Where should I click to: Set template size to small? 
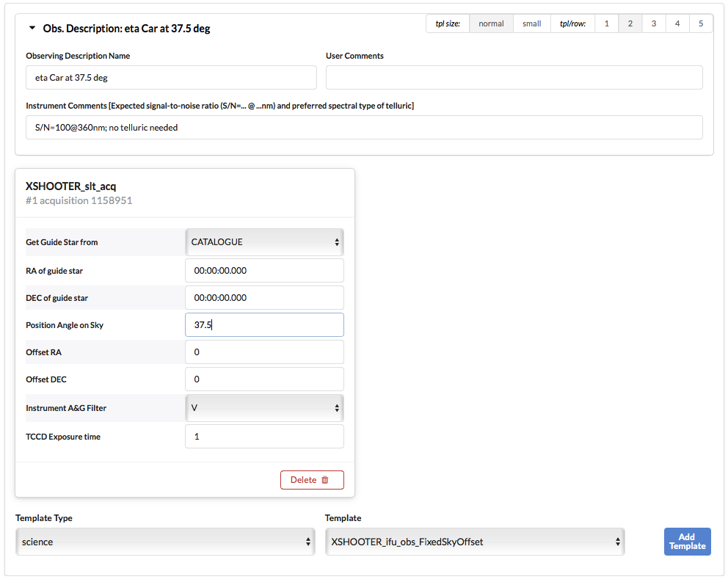(531, 23)
